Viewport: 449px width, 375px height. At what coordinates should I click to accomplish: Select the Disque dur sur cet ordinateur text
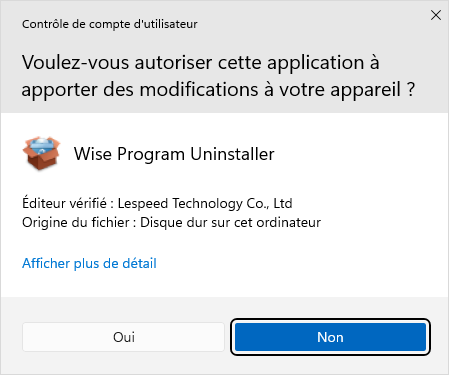pyautogui.click(x=230, y=222)
